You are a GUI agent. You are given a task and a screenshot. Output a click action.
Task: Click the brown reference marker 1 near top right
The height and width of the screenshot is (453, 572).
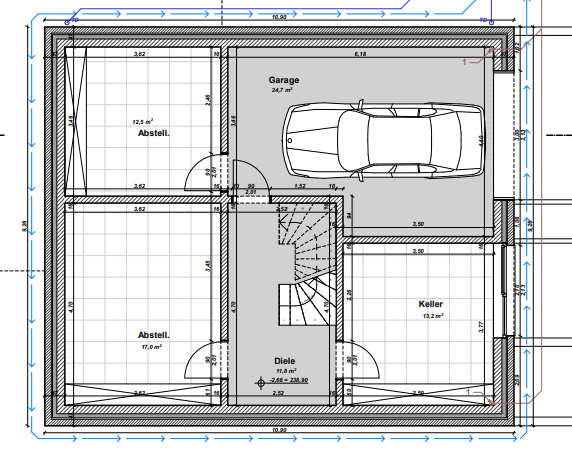tap(464, 62)
